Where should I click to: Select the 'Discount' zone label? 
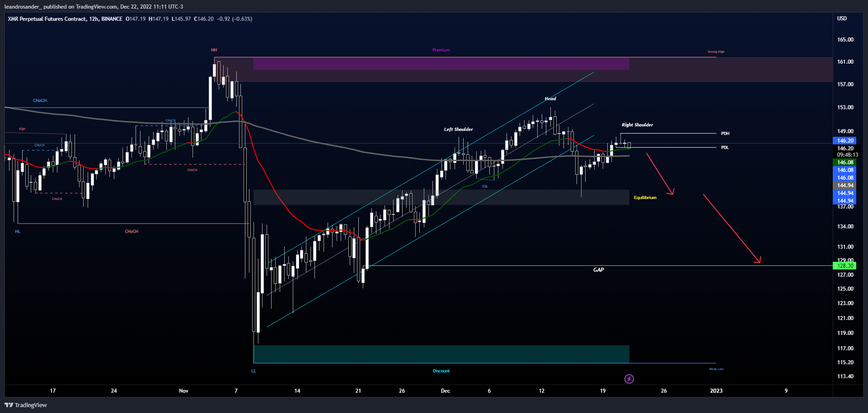pos(441,371)
